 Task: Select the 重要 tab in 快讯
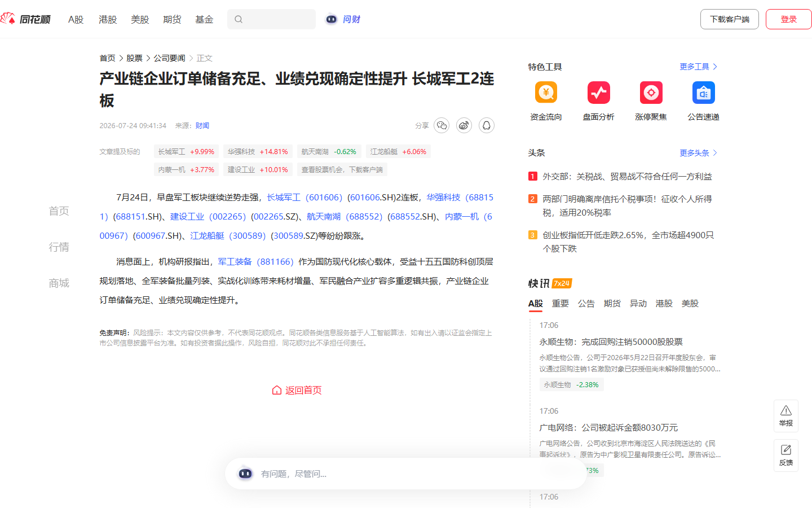click(x=561, y=304)
